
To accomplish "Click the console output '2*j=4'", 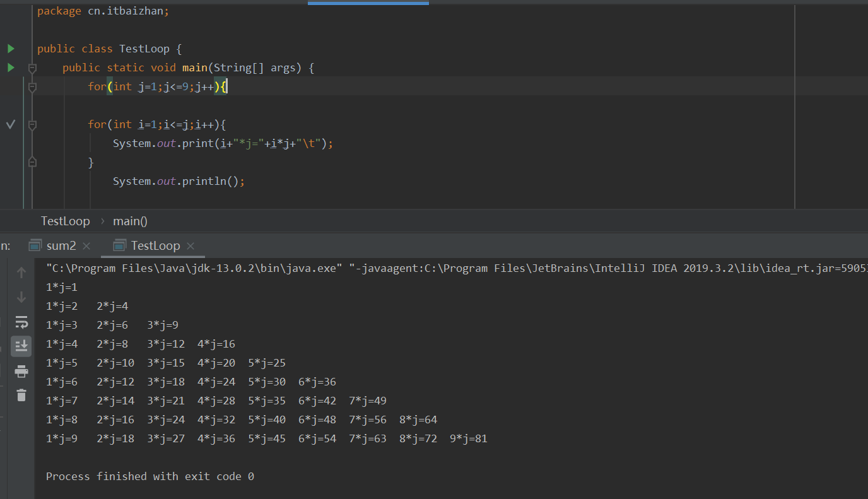I will coord(112,306).
